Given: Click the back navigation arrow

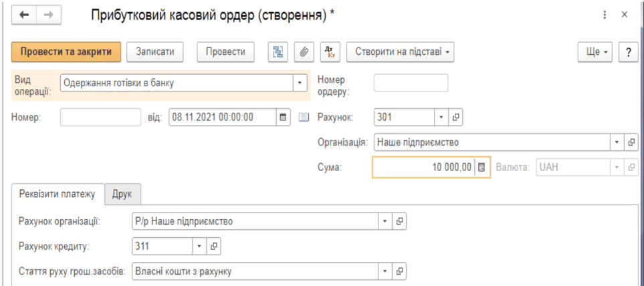Looking at the screenshot, I should point(25,15).
